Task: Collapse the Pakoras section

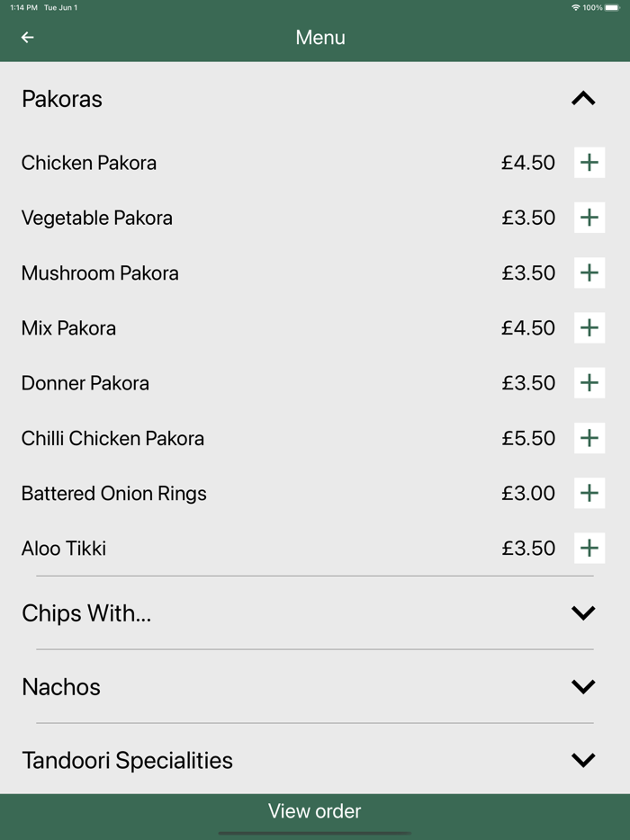Action: coord(583,97)
